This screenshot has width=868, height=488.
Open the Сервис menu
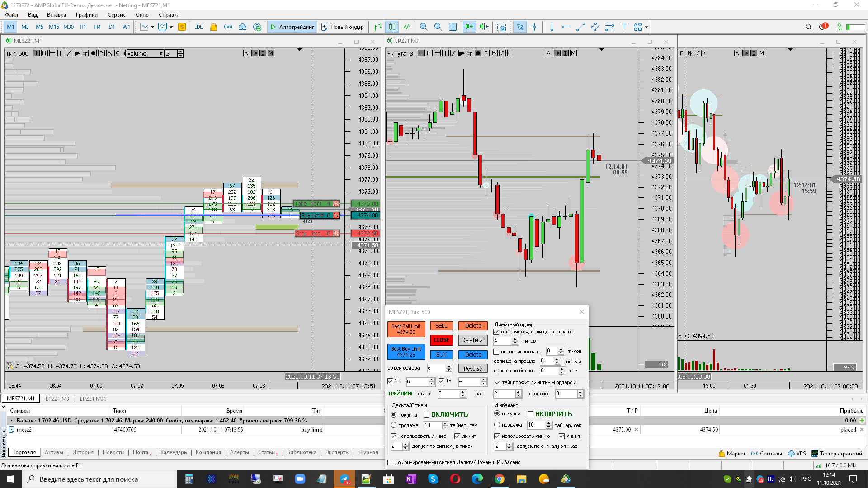click(117, 15)
